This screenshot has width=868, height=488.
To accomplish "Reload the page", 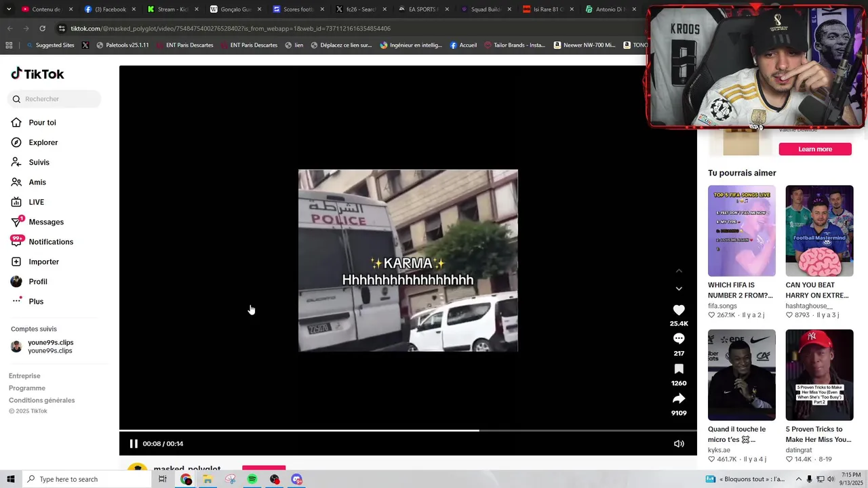I will click(42, 28).
